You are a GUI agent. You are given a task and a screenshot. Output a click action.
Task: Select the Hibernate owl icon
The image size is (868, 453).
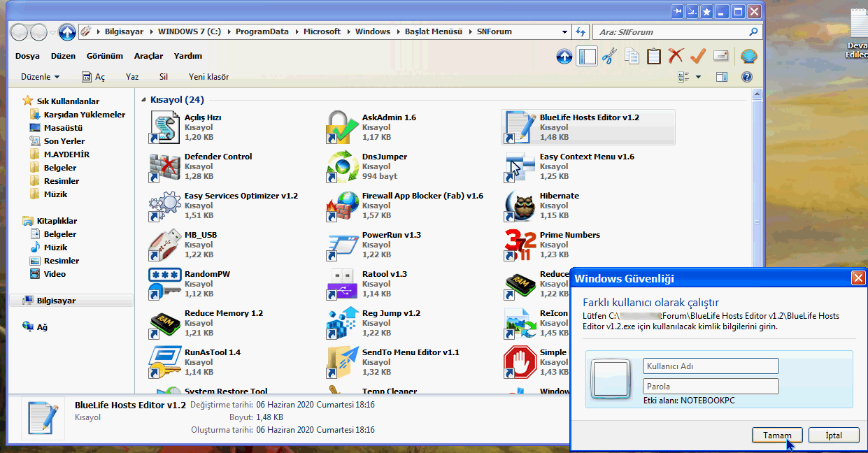[520, 206]
